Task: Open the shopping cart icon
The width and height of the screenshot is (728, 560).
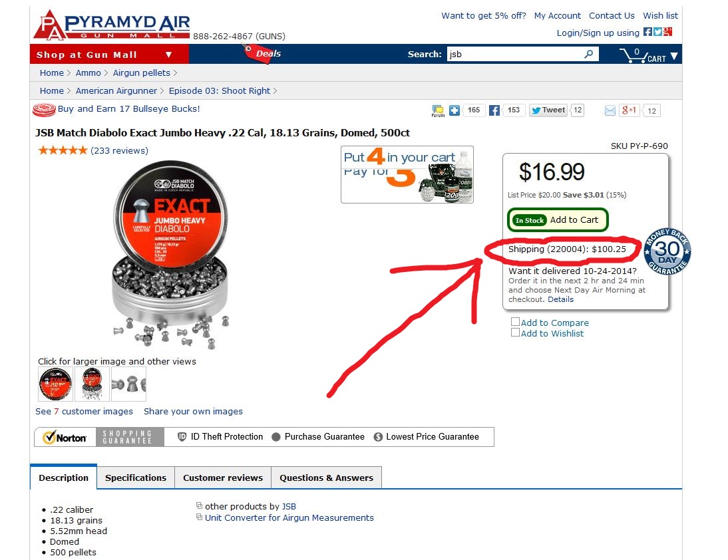Action: [x=632, y=55]
